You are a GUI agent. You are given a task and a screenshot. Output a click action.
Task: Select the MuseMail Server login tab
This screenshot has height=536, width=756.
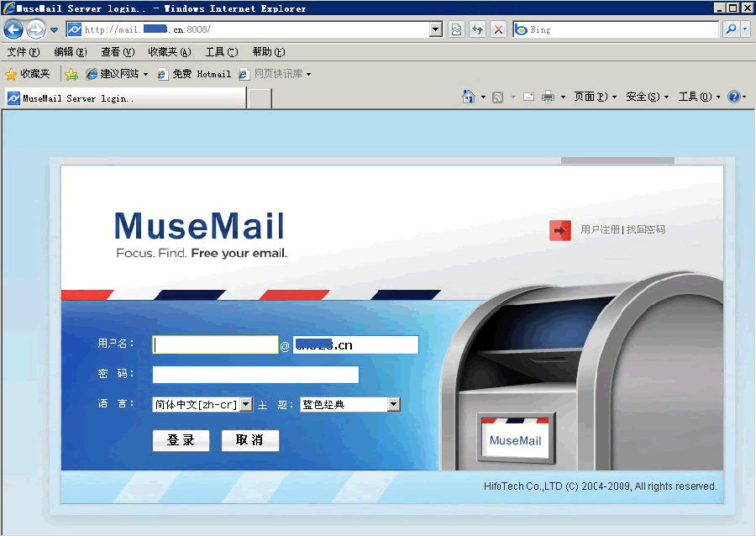pyautogui.click(x=126, y=98)
